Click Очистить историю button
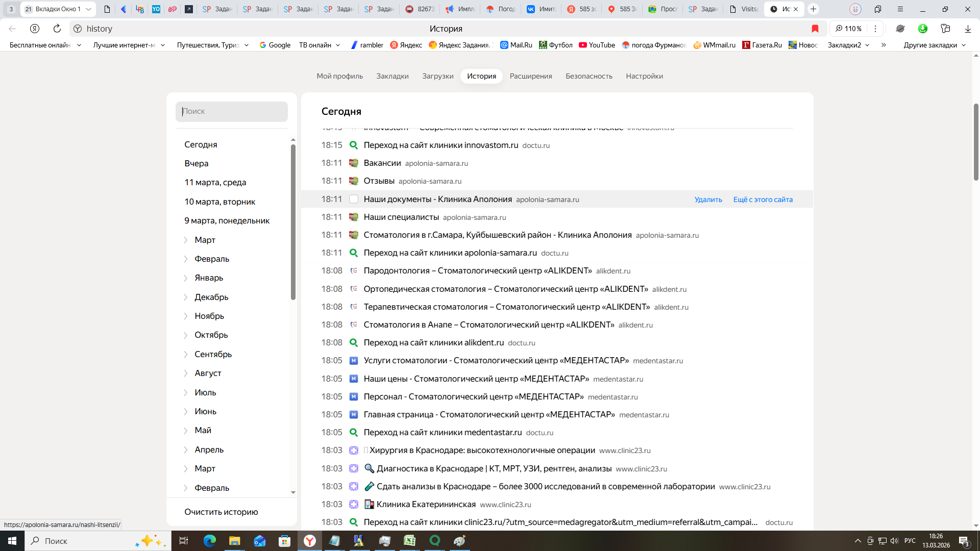980x551 pixels. (221, 512)
